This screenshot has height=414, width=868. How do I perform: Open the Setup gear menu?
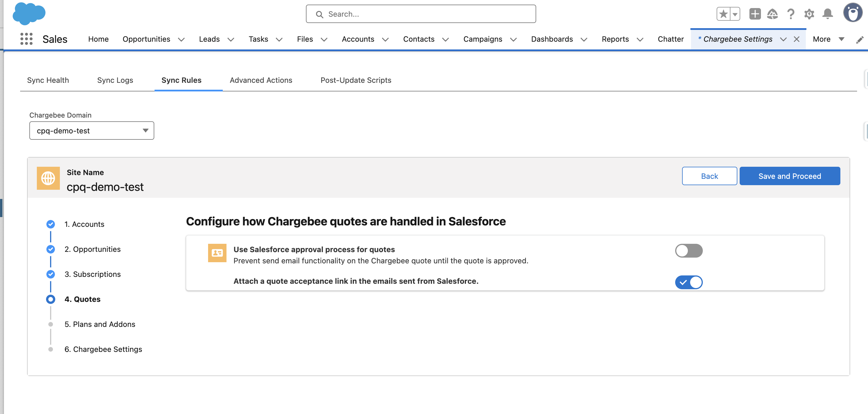point(809,14)
